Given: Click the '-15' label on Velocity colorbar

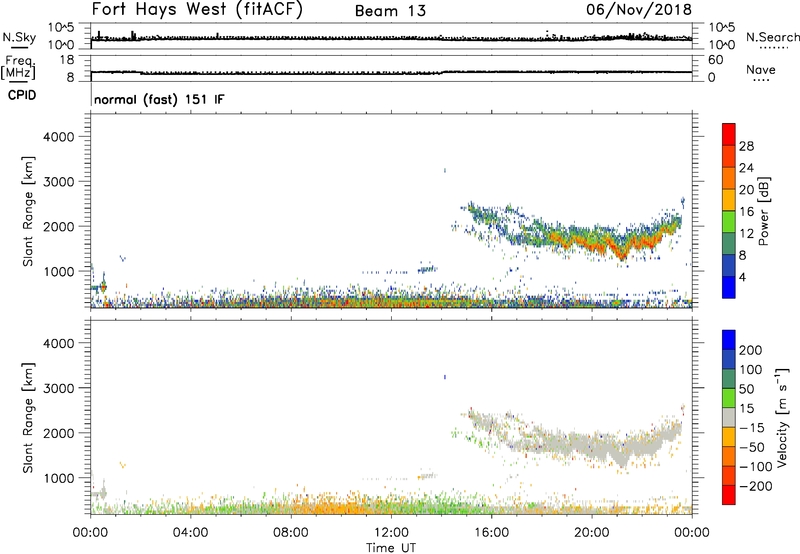Looking at the screenshot, I should pyautogui.click(x=752, y=428).
